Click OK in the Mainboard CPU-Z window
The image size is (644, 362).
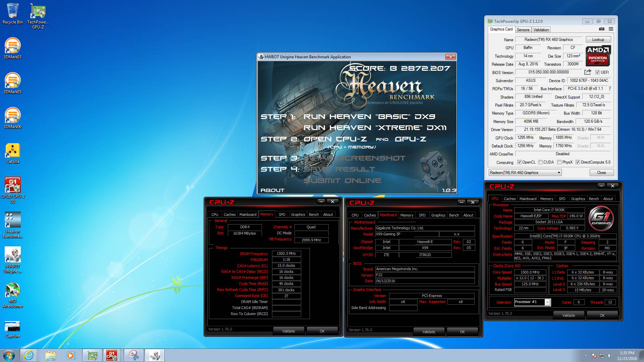[462, 332]
